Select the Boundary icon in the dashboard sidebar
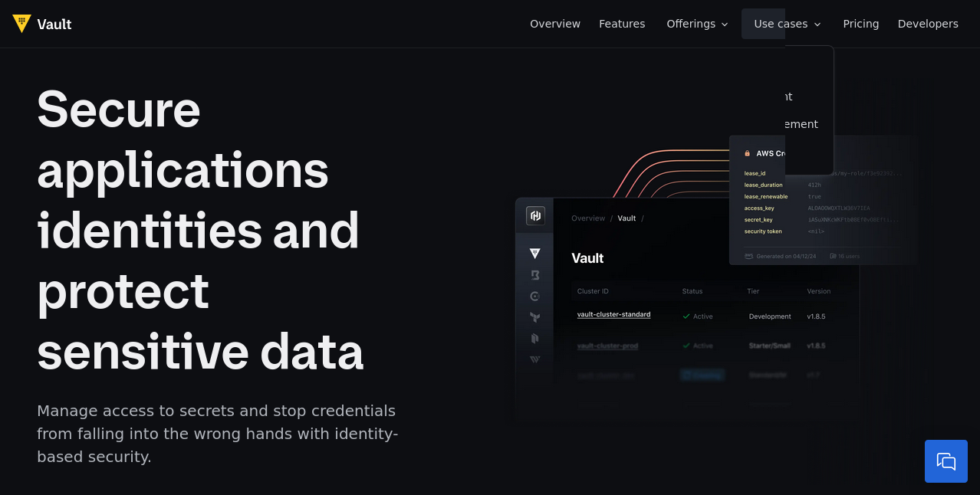This screenshot has height=495, width=980. pos(535,274)
